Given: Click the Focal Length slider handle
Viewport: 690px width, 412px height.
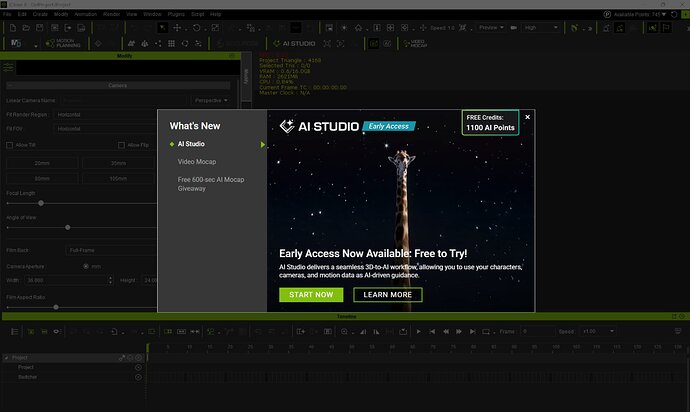Looking at the screenshot, I should [x=41, y=203].
